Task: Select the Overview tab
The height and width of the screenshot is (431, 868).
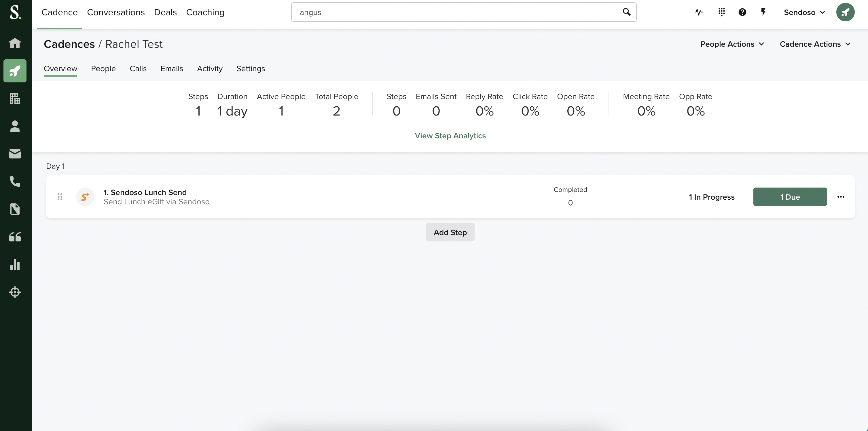Action: [61, 68]
